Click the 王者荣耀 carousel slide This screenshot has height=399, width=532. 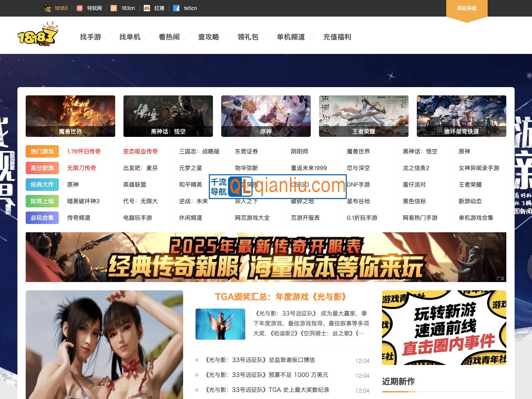click(x=363, y=116)
